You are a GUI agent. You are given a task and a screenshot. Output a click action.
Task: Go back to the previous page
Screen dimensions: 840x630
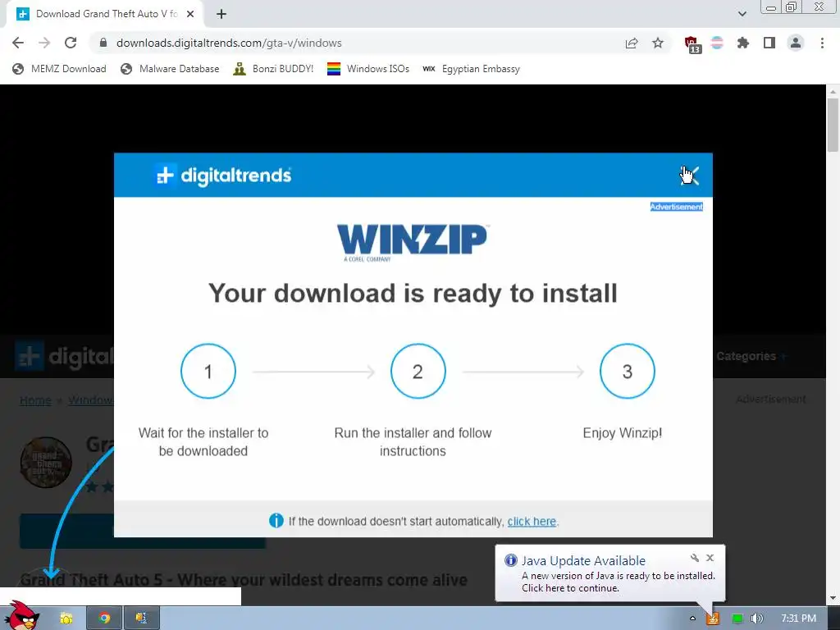18,43
